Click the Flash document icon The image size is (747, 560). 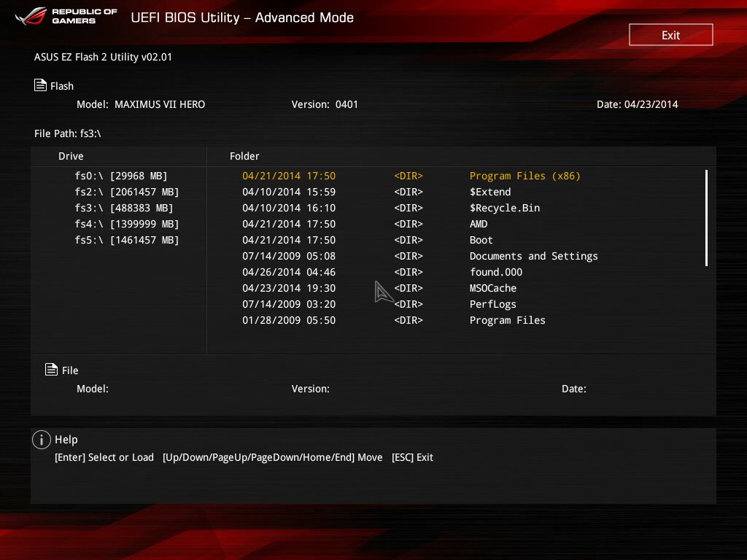pos(41,85)
